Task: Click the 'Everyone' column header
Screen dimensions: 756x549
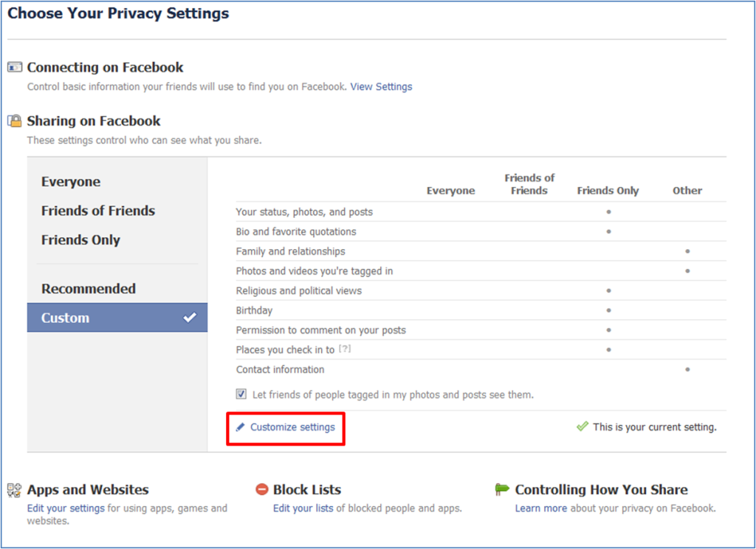Action: coord(451,191)
